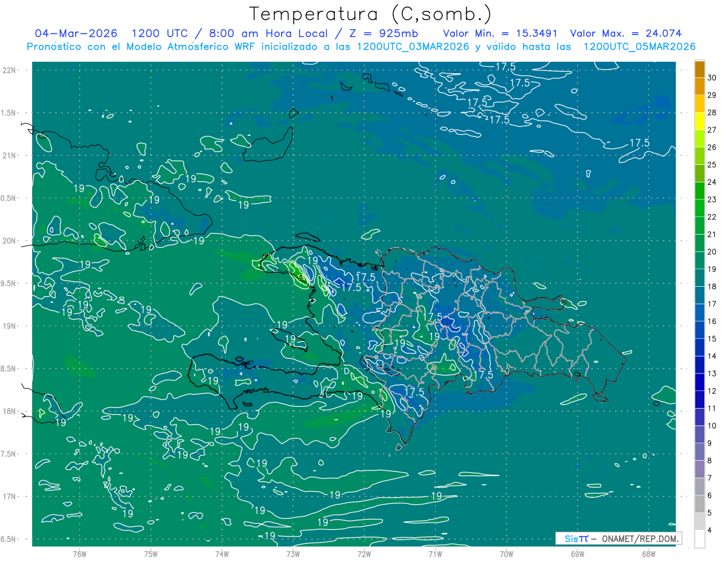Click the longitude label "75W"

pos(150,554)
